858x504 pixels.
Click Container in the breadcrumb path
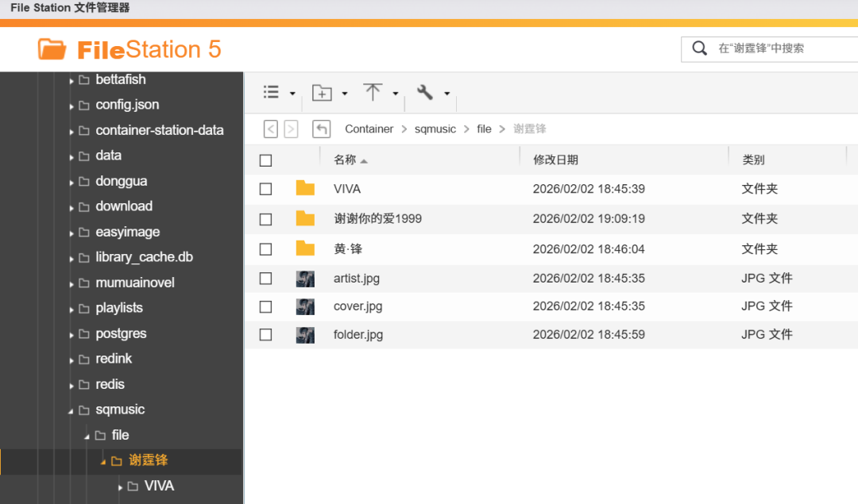pos(369,129)
